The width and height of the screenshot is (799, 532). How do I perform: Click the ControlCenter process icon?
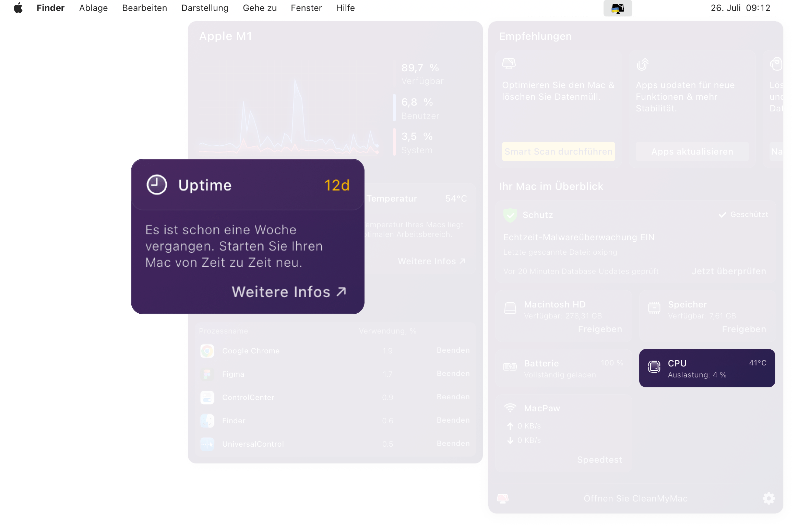pyautogui.click(x=207, y=398)
